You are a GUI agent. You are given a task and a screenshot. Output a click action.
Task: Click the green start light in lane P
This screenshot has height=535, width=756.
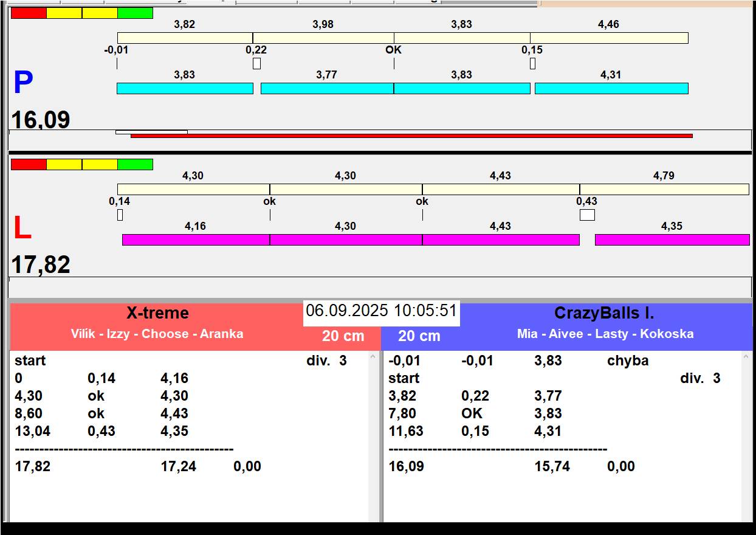click(x=135, y=13)
